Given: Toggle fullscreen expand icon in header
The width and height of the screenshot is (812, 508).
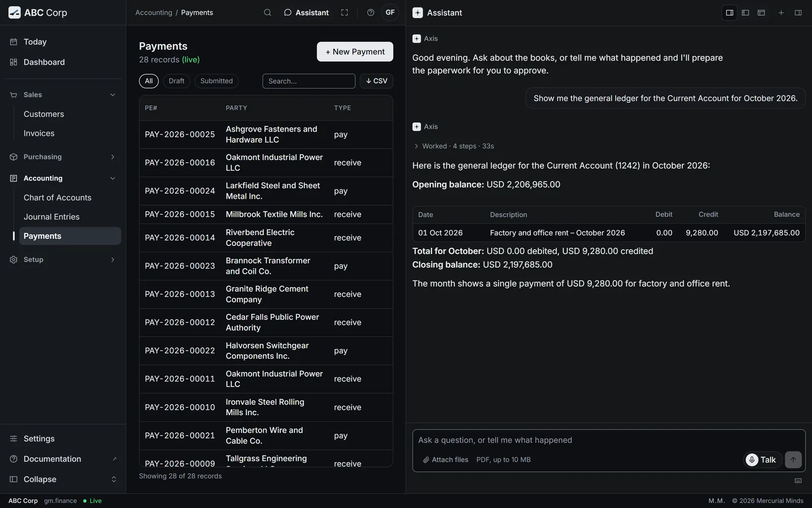Looking at the screenshot, I should click(345, 13).
